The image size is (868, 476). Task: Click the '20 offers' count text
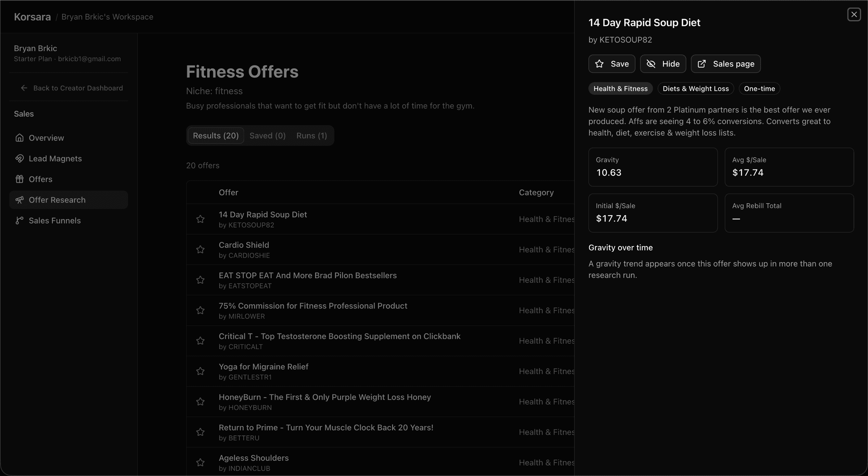point(203,166)
